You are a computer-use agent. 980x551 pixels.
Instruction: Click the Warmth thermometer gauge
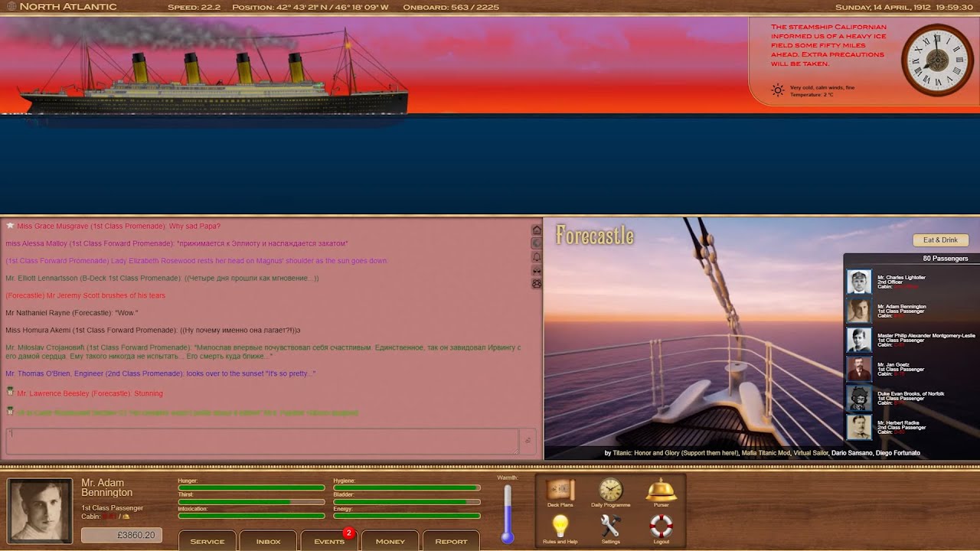click(x=508, y=513)
